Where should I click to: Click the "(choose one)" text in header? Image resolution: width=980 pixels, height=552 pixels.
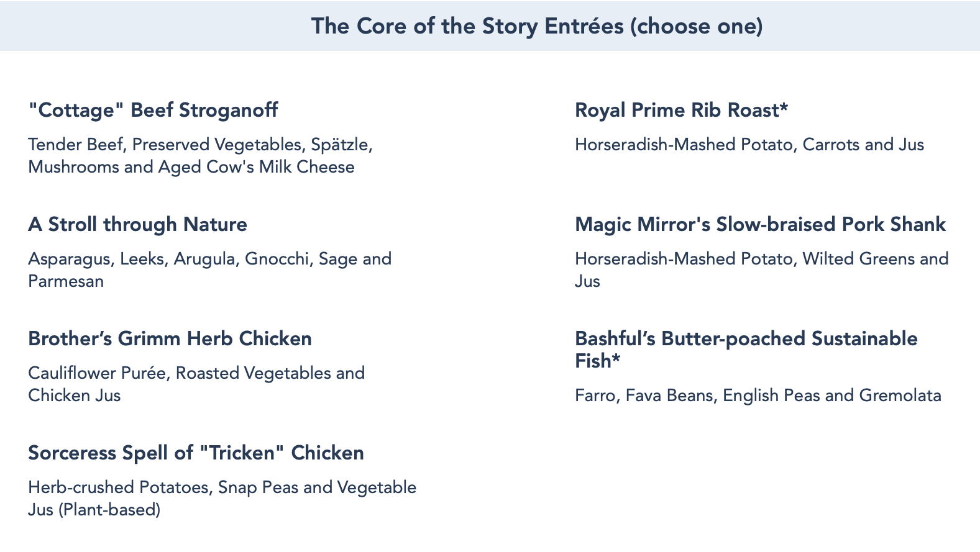696,26
